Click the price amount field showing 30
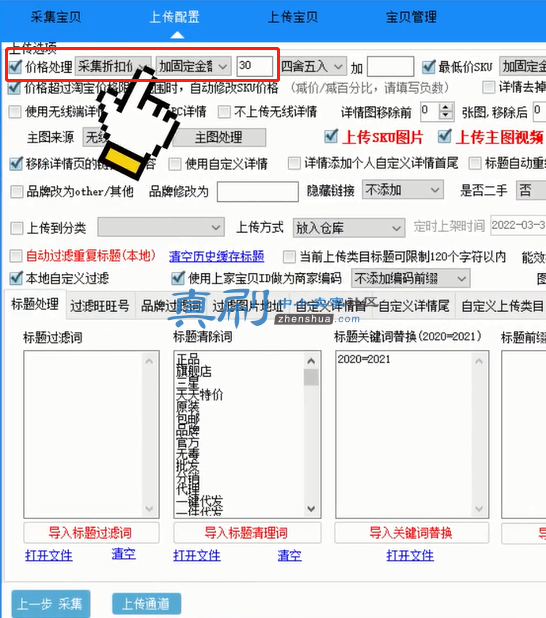The width and height of the screenshot is (546, 618). coord(255,66)
